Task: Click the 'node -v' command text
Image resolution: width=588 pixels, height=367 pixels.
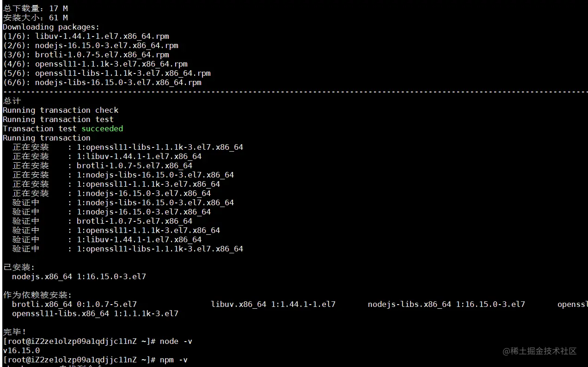Action: [176, 341]
